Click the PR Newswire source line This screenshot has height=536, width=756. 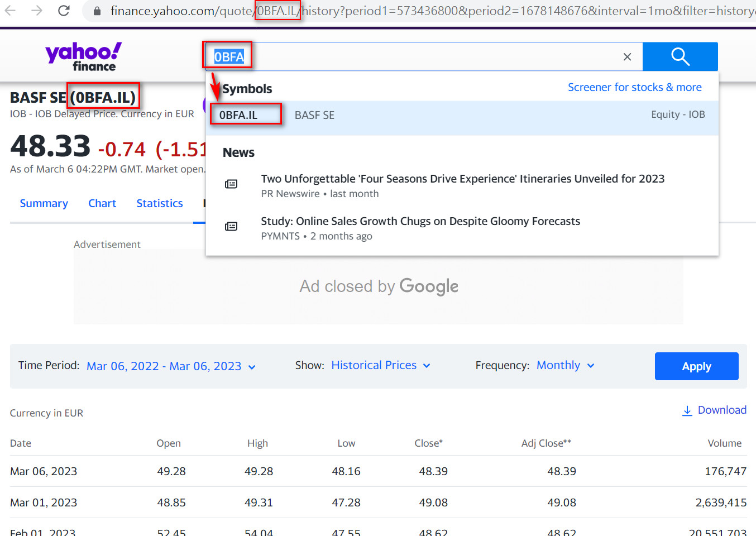point(320,194)
